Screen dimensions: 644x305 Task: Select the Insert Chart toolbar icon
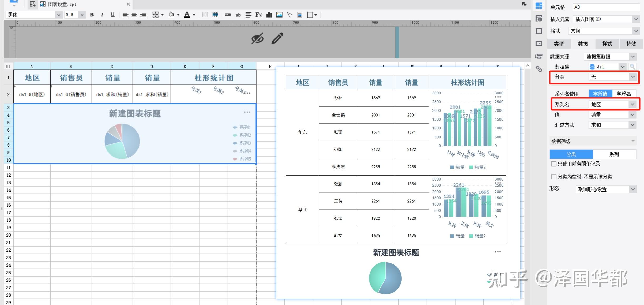point(269,15)
